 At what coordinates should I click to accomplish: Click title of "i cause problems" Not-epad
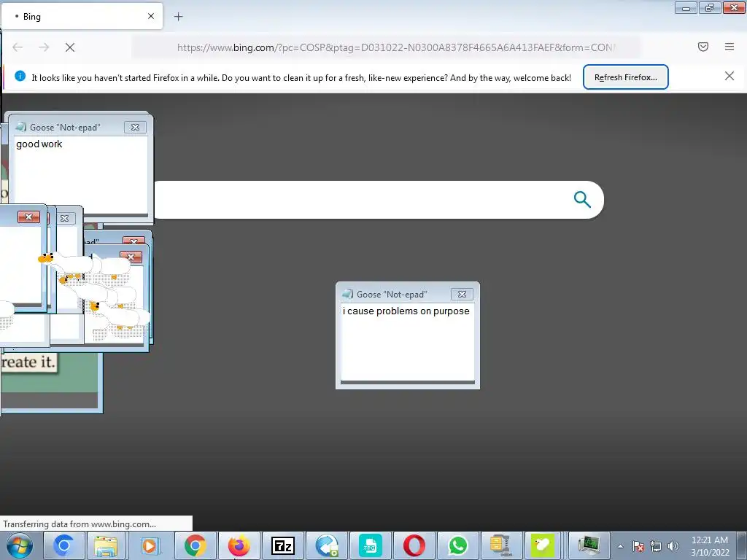tap(392, 295)
